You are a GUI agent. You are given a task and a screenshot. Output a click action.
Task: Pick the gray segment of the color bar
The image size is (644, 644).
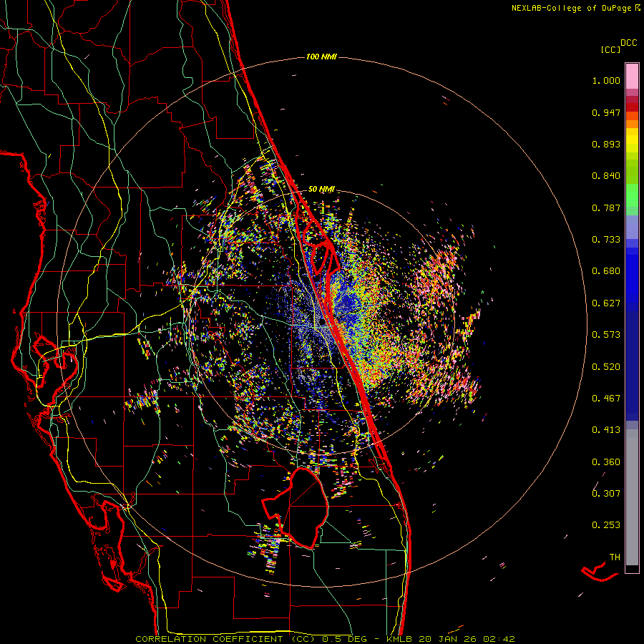pos(632,497)
